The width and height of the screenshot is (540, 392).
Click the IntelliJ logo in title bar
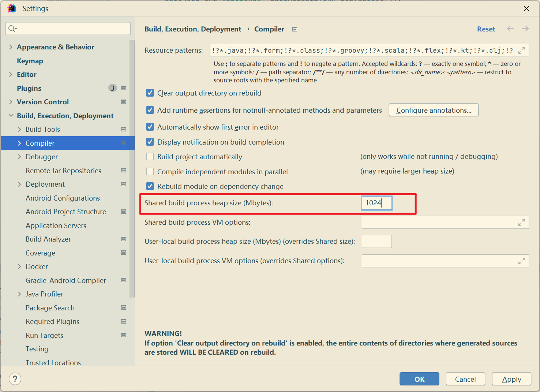[12, 8]
